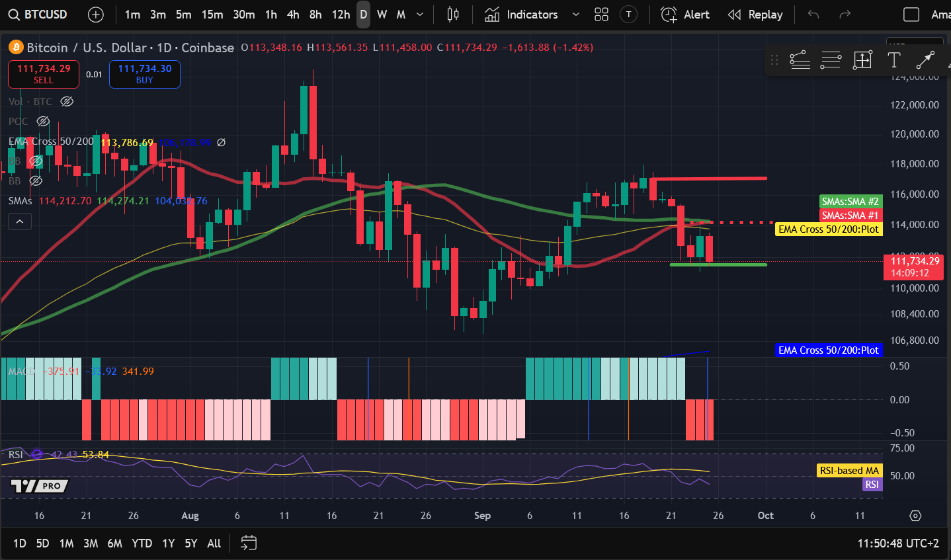951x560 pixels.
Task: Select the MACD pane legend title
Action: pyautogui.click(x=22, y=372)
